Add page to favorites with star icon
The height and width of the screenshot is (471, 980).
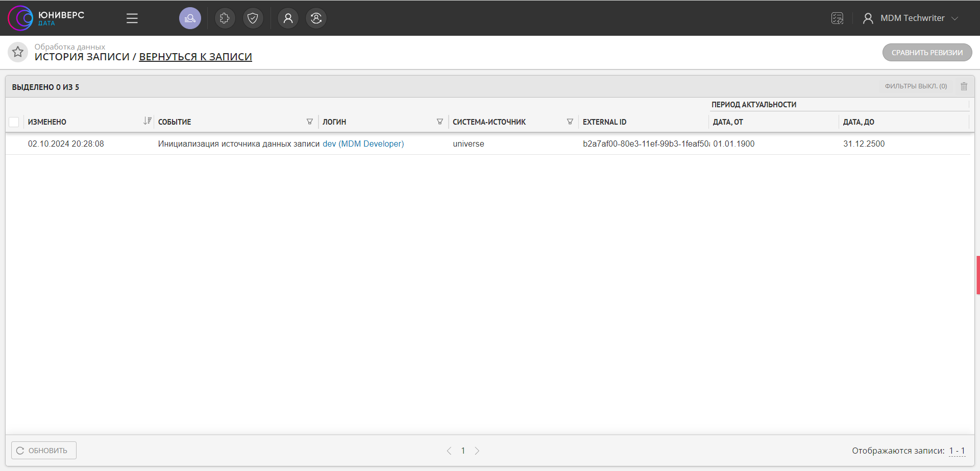18,52
